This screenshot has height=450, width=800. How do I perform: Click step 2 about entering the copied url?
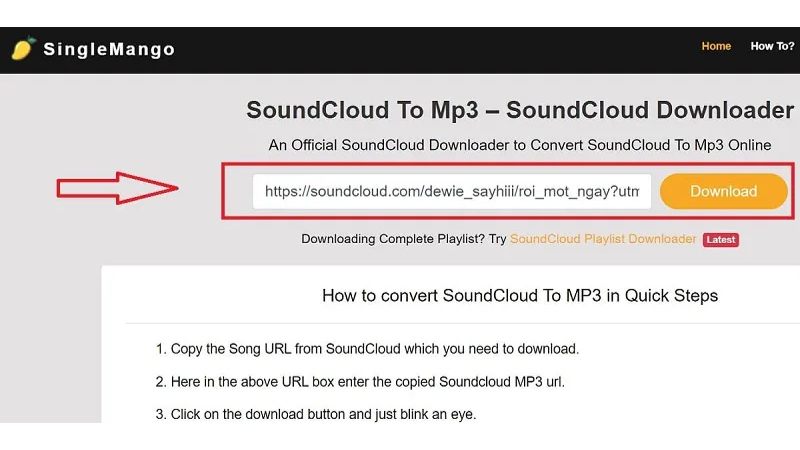pyautogui.click(x=360, y=382)
